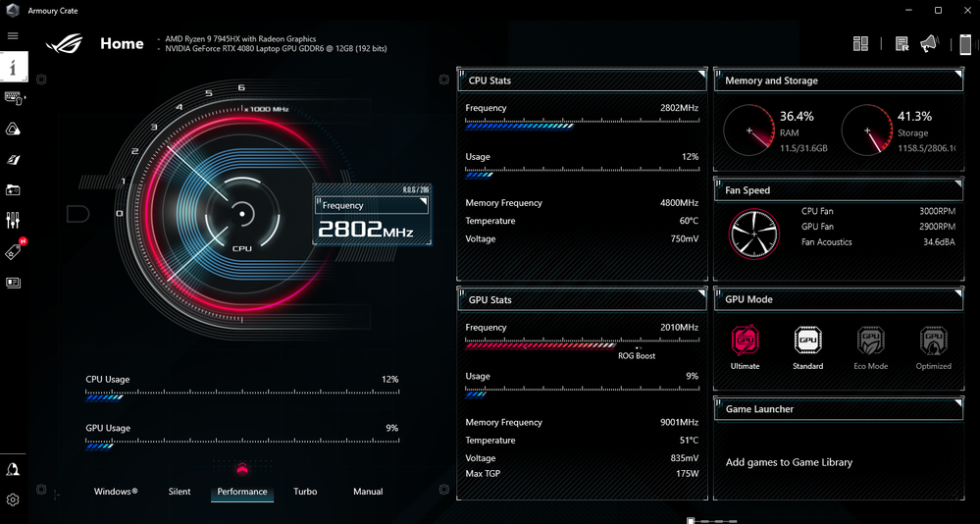Viewport: 980px width, 524px height.
Task: Open the Settings gear icon
Action: coord(13,499)
